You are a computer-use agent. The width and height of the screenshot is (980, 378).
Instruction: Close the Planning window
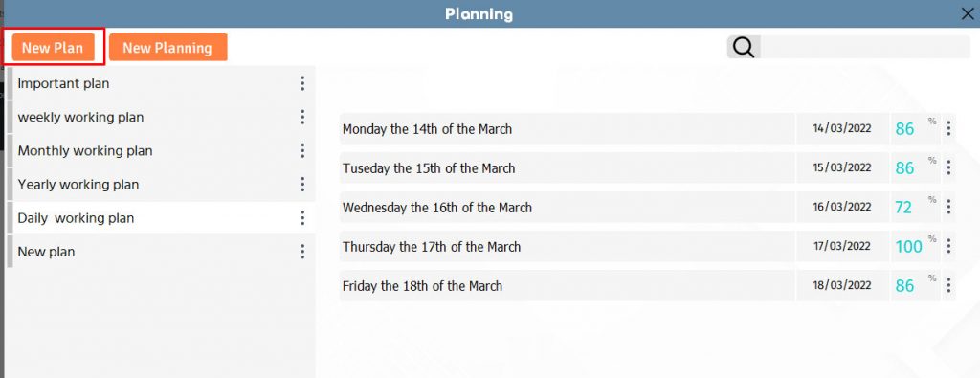pyautogui.click(x=968, y=13)
